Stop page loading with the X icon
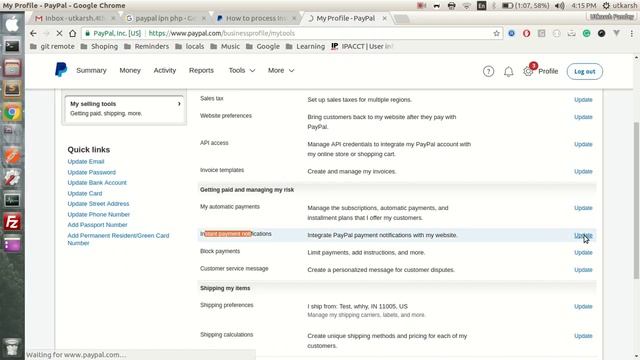Viewport: 640px width, 360px height. 59,33
